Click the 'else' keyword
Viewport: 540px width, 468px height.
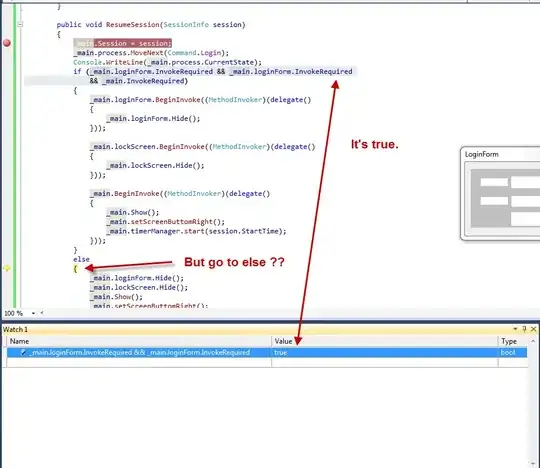81,259
